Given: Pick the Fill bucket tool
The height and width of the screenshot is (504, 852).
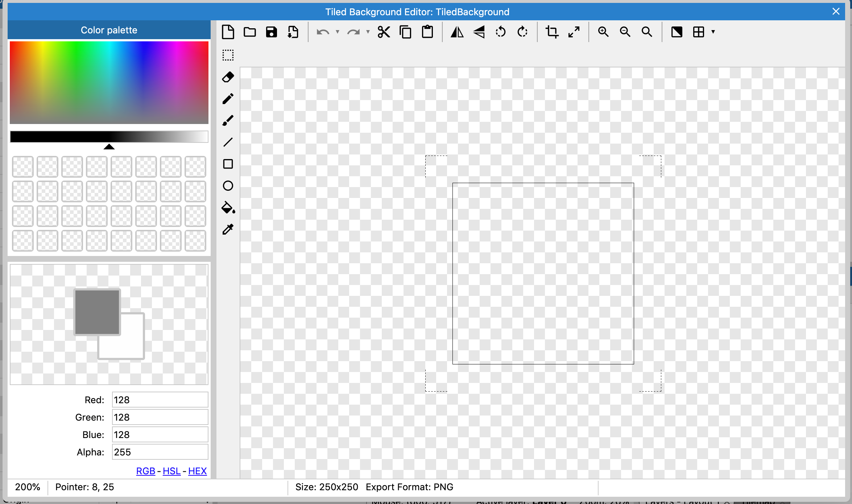Looking at the screenshot, I should point(228,208).
